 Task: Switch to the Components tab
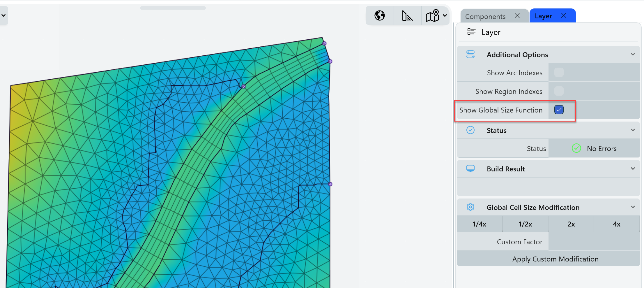[x=485, y=16]
